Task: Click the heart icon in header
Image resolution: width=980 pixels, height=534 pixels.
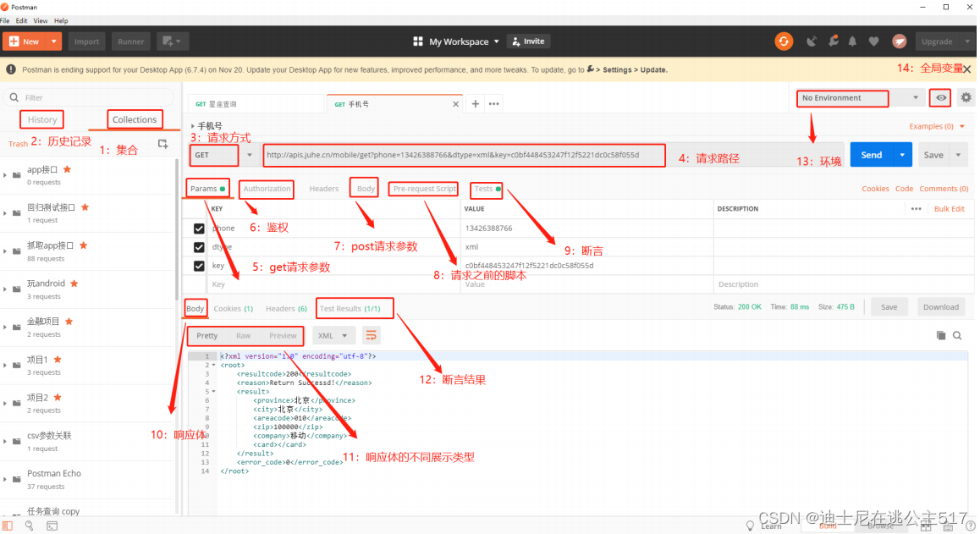Action: click(873, 41)
